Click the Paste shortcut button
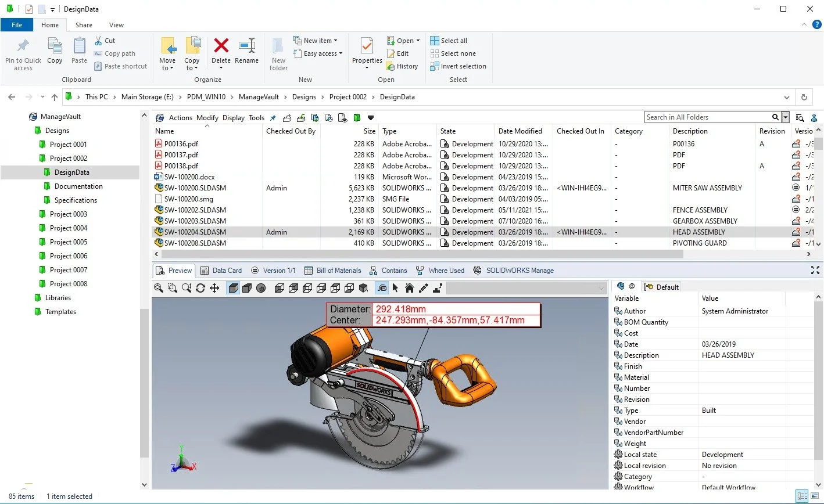The width and height of the screenshot is (824, 504). coord(120,66)
